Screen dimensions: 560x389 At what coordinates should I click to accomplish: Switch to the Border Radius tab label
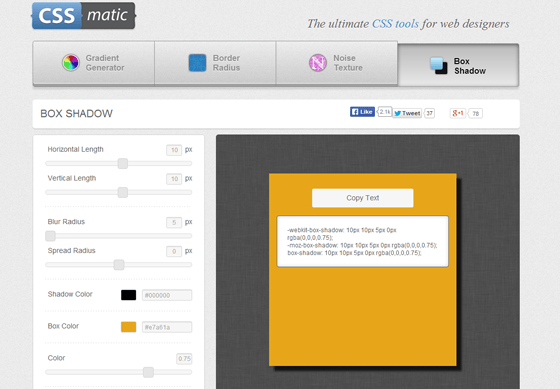pos(226,63)
